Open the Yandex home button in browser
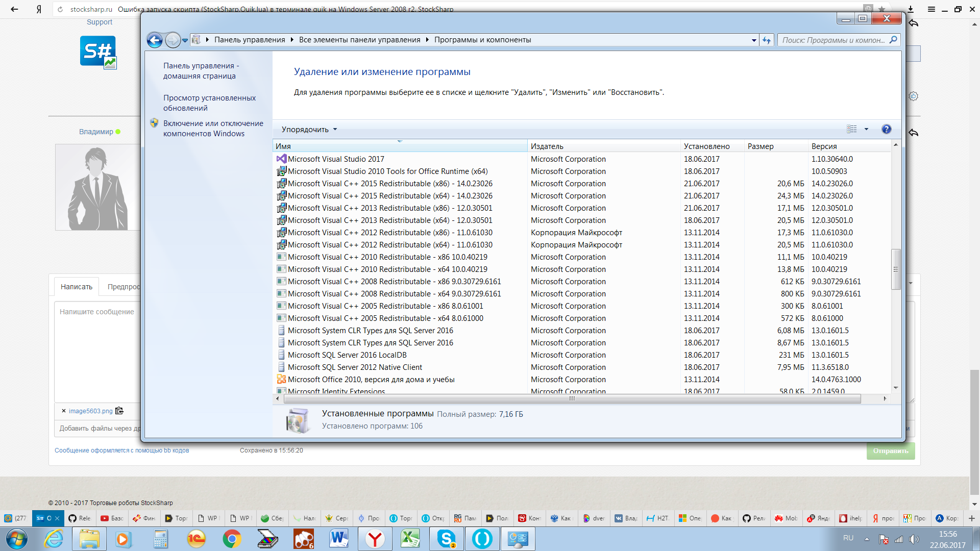 [x=39, y=9]
